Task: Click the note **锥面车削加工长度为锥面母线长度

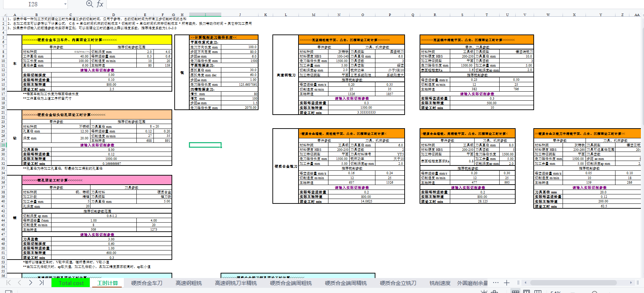Action: point(51,94)
